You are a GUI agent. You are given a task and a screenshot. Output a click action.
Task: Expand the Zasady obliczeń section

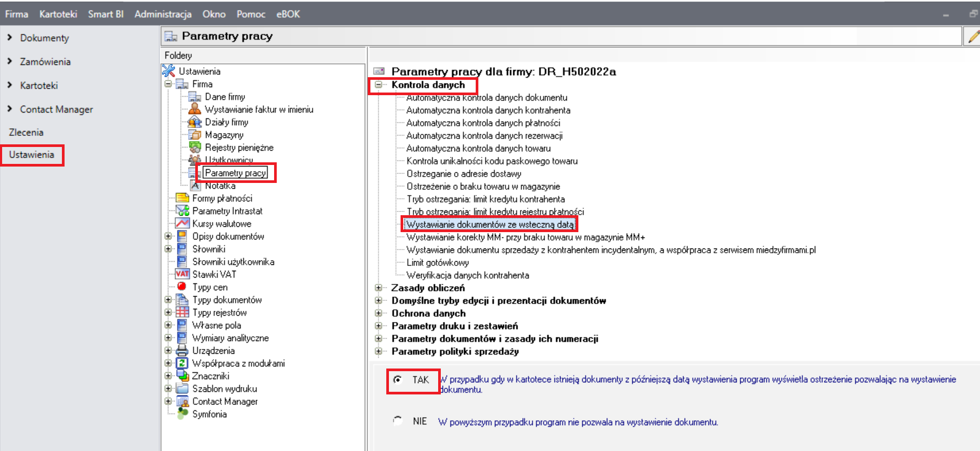pyautogui.click(x=378, y=288)
